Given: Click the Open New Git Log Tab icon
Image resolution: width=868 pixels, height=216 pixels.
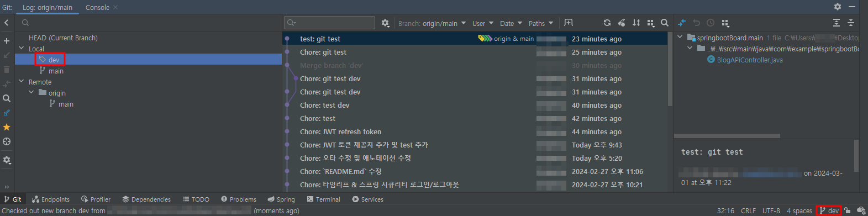Looking at the screenshot, I should coord(569,23).
